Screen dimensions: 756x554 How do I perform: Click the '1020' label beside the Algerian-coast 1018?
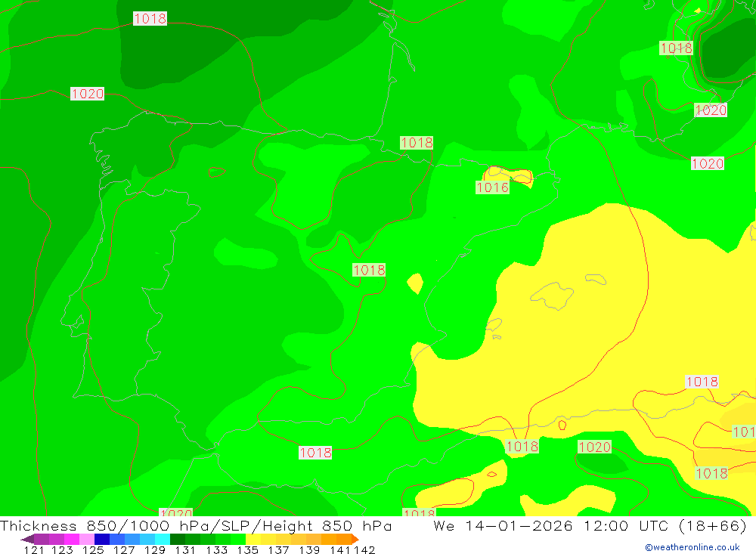click(594, 447)
